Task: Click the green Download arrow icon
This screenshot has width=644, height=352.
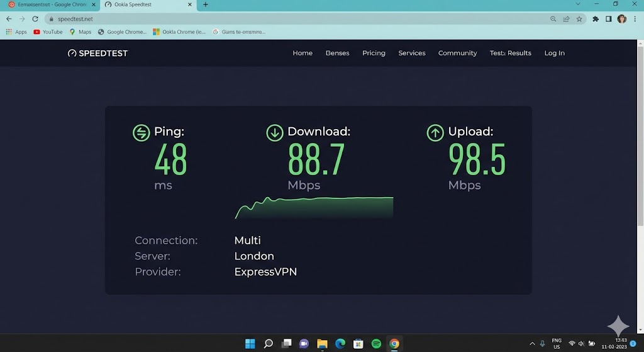Action: (275, 133)
